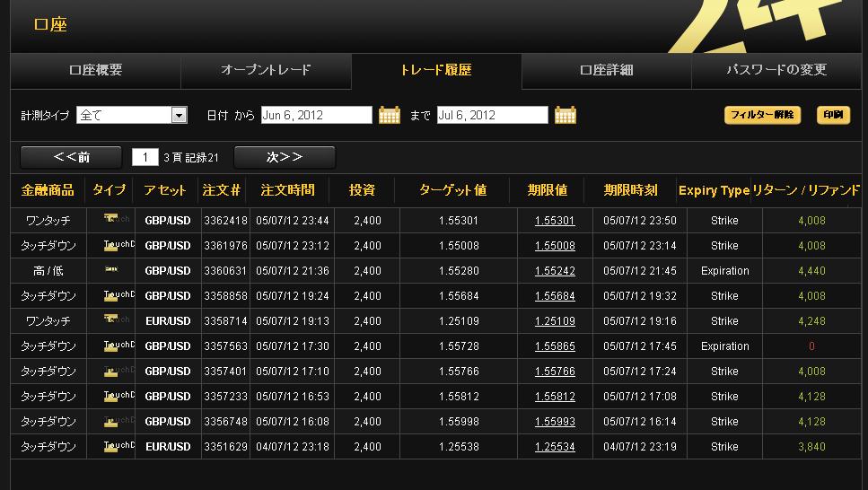
Task: Open expiry value link 1.25534
Action: pyautogui.click(x=555, y=446)
